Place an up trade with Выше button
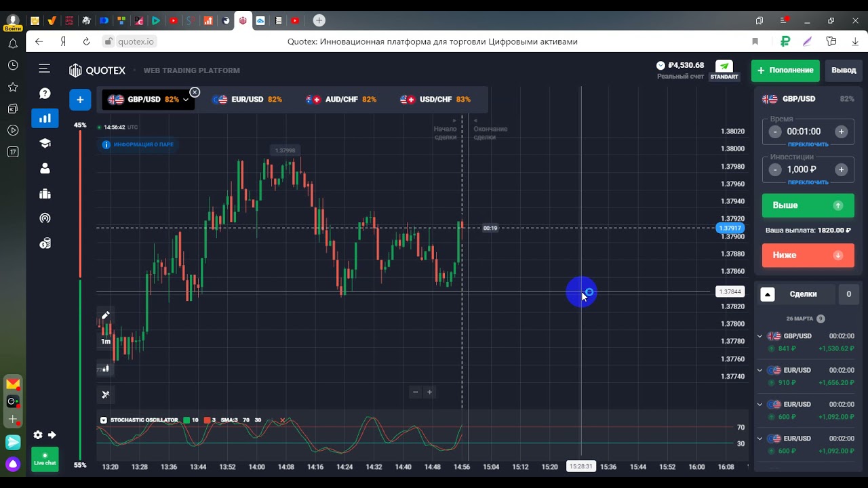Image resolution: width=868 pixels, height=488 pixels. point(808,205)
